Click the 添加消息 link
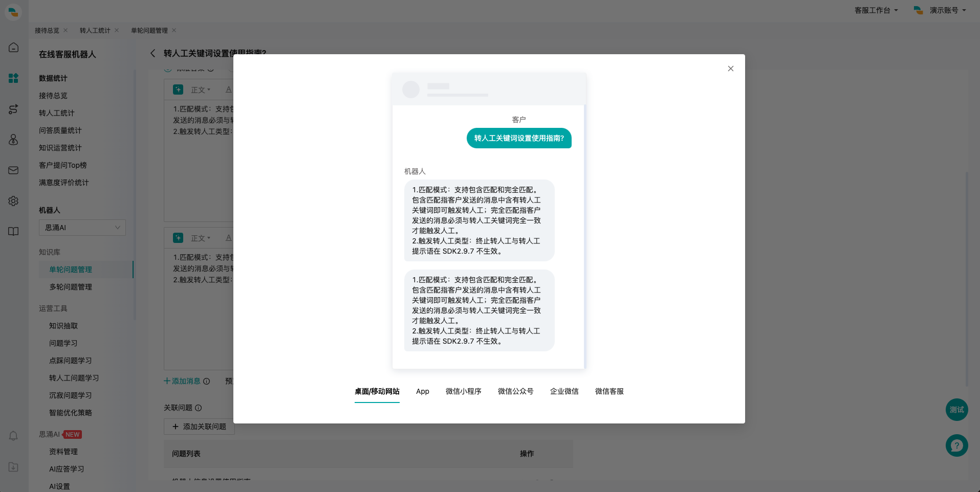980x492 pixels. [182, 381]
